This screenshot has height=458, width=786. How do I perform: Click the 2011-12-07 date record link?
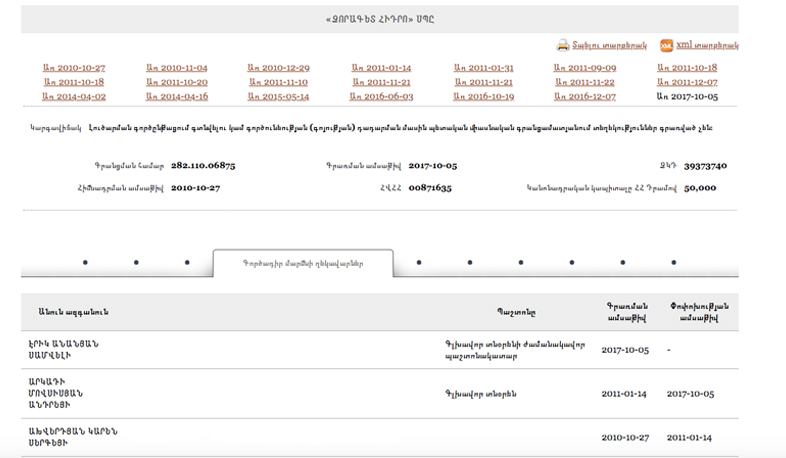tap(687, 82)
